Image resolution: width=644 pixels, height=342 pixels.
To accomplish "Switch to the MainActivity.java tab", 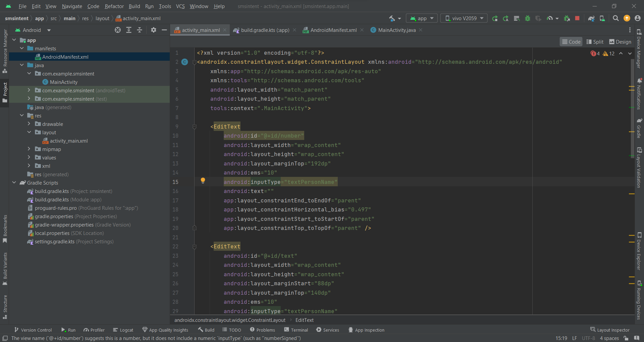I will coord(396,30).
